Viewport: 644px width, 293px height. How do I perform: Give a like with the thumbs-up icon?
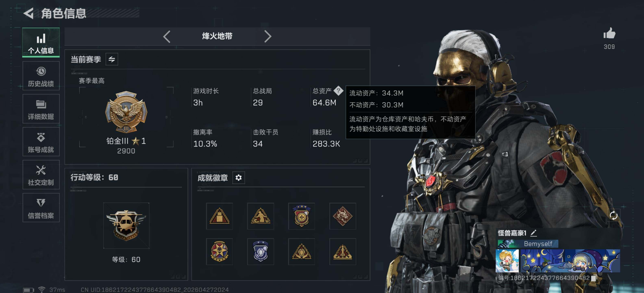(609, 34)
